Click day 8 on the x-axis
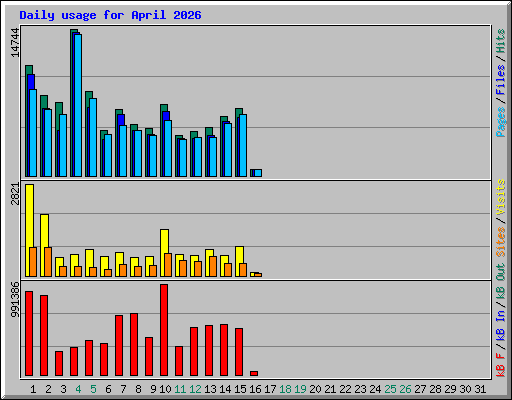 [138, 389]
